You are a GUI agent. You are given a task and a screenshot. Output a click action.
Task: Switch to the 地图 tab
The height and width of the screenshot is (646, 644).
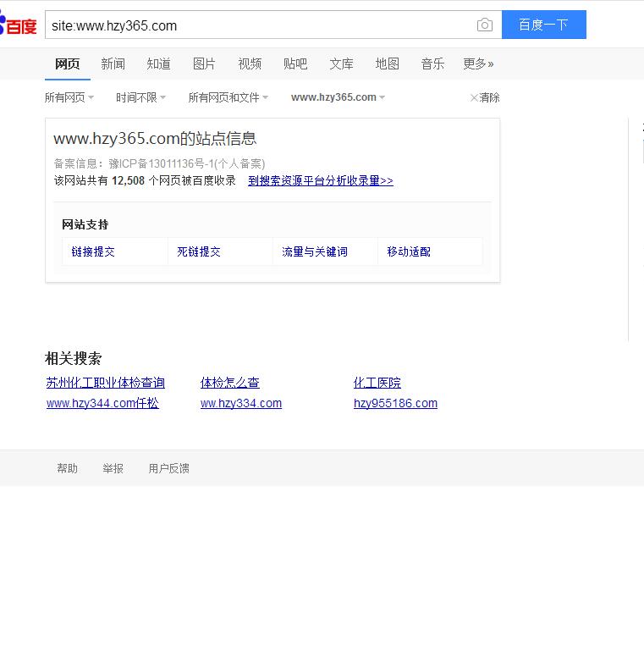coord(387,63)
